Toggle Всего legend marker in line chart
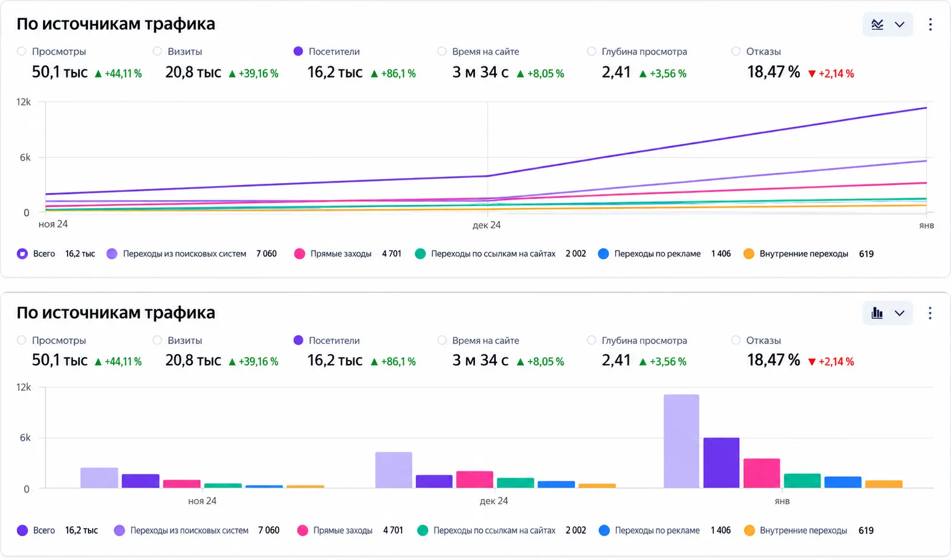This screenshot has width=951, height=560. click(x=22, y=254)
